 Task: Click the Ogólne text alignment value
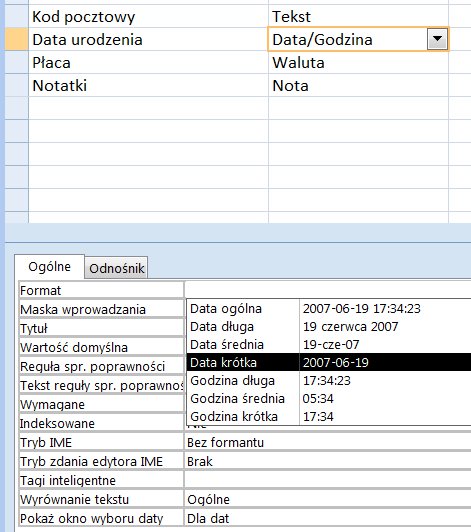[328, 499]
